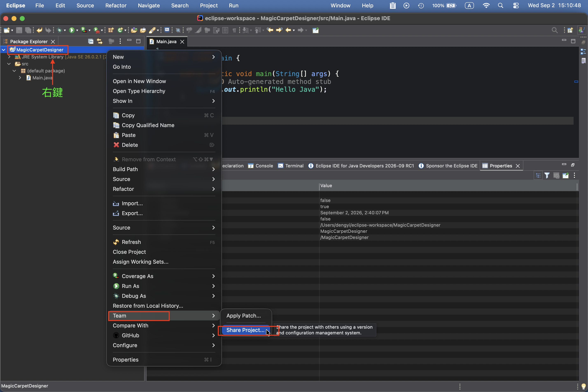The width and height of the screenshot is (588, 392).
Task: Expand the Main.java tree node
Action: point(20,78)
